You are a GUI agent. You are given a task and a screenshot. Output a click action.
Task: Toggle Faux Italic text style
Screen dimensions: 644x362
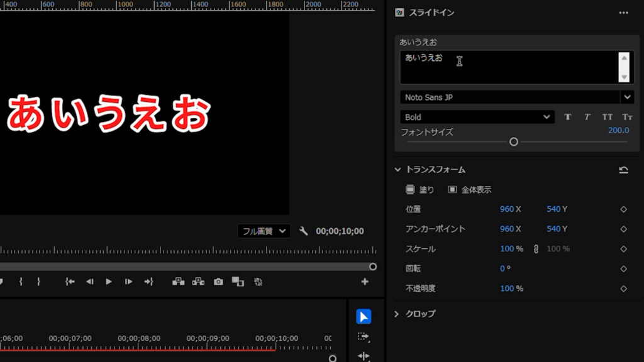(x=587, y=117)
